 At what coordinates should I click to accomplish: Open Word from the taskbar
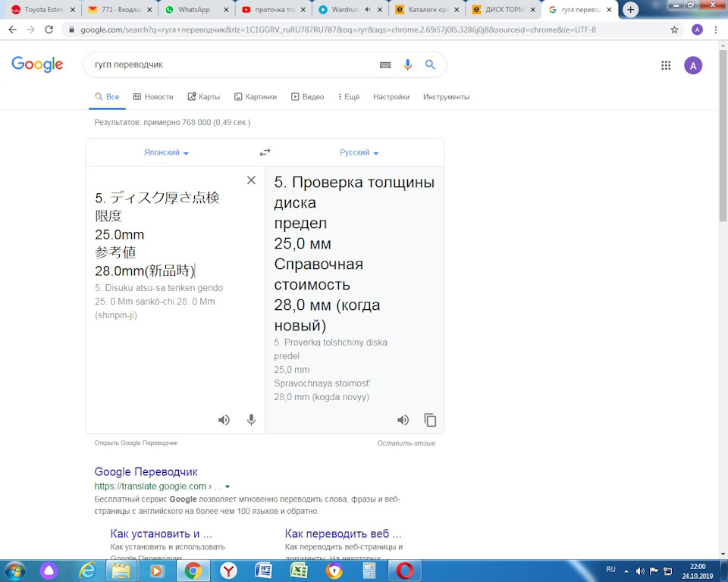tap(263, 571)
